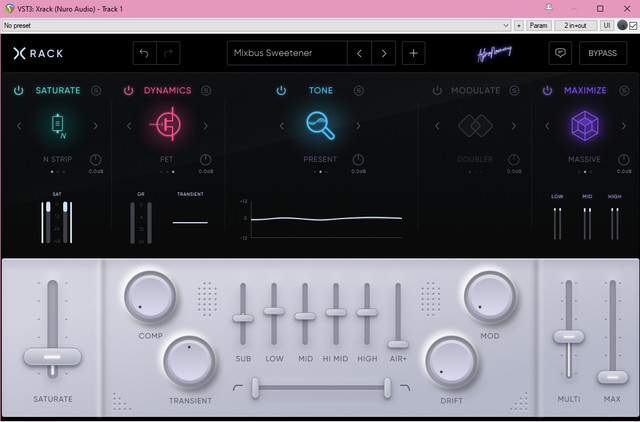This screenshot has height=422, width=640.
Task: Click the 2 in+out routing button
Action: (575, 25)
